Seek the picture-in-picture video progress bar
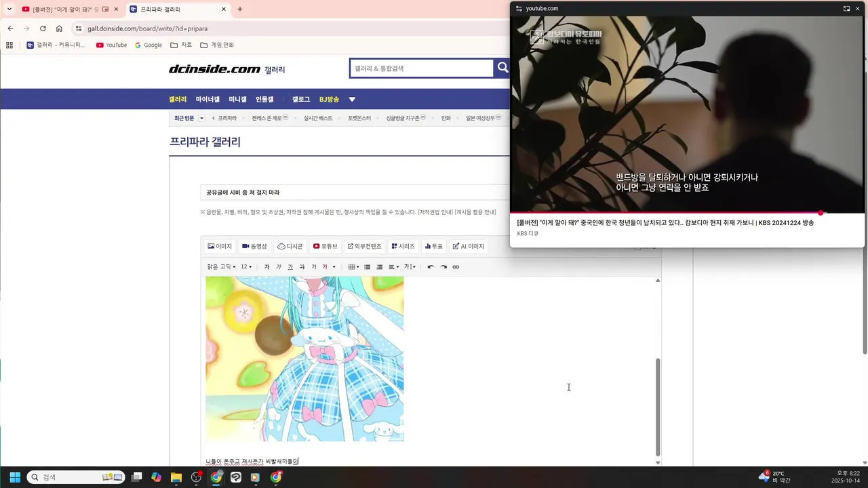Viewport: 868px width, 488px height. tap(687, 213)
